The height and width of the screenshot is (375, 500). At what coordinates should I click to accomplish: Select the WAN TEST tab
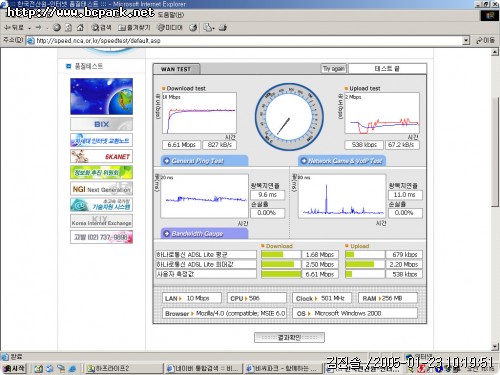click(x=176, y=69)
